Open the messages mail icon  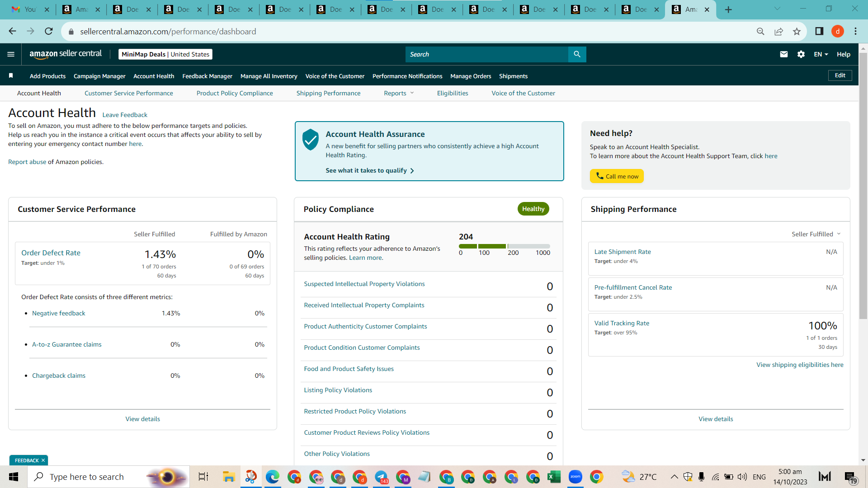784,54
